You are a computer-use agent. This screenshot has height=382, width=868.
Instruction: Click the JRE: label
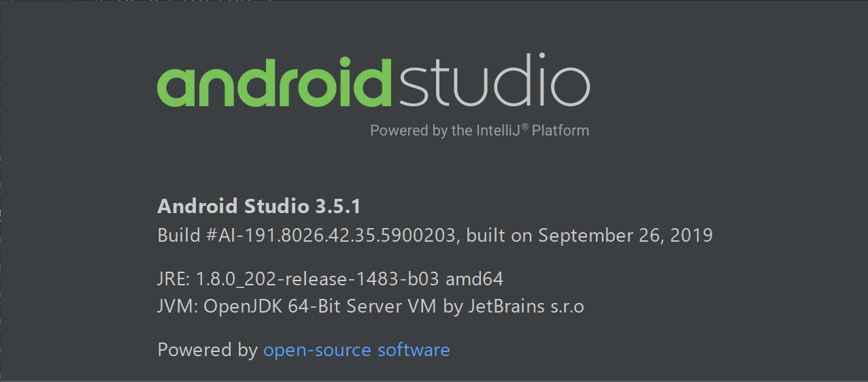coord(174,278)
